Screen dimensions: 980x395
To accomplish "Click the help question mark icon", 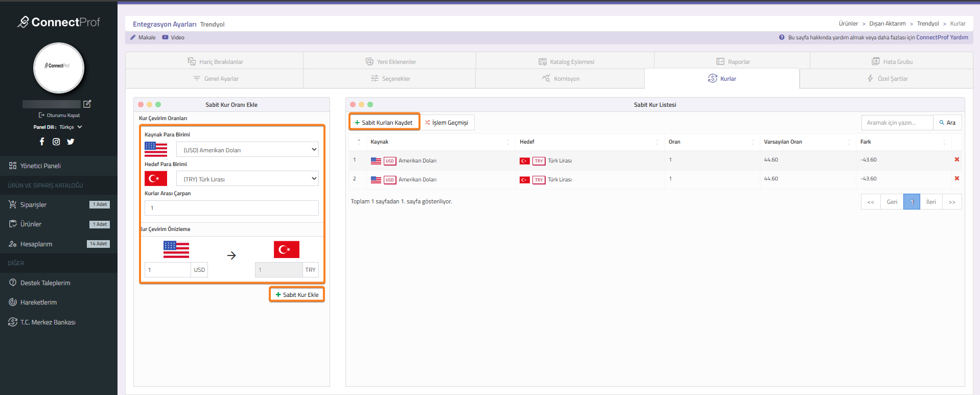I will (781, 37).
